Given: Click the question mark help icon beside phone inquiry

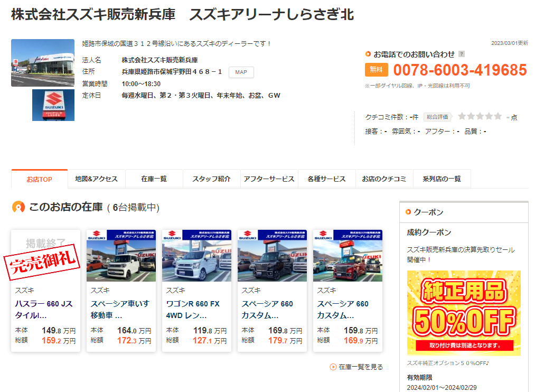Looking at the screenshot, I should click(x=461, y=54).
